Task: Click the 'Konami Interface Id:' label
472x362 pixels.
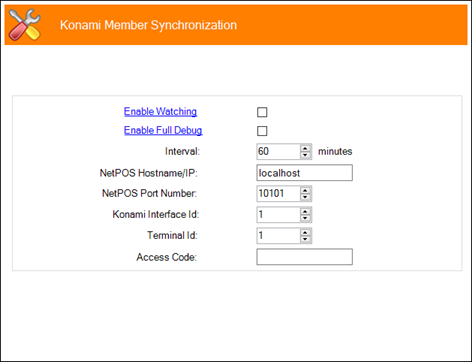Action: coord(156,214)
